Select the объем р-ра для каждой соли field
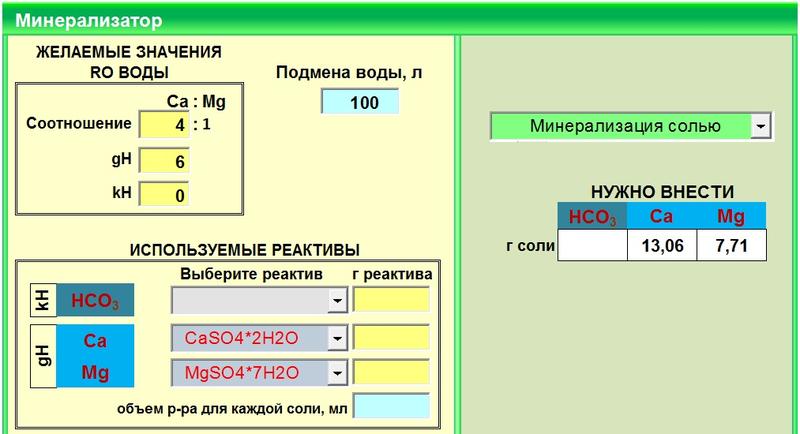Screen dimensions: 800x434 390,406
